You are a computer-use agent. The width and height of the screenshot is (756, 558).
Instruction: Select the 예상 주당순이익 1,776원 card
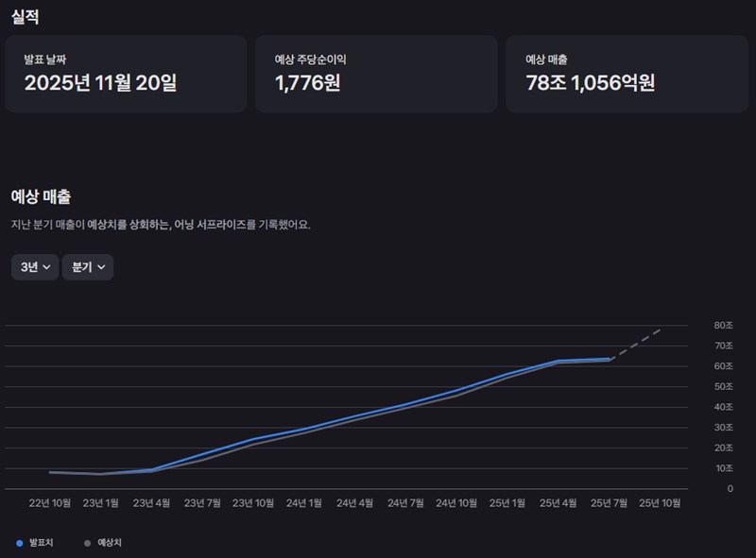click(x=376, y=74)
